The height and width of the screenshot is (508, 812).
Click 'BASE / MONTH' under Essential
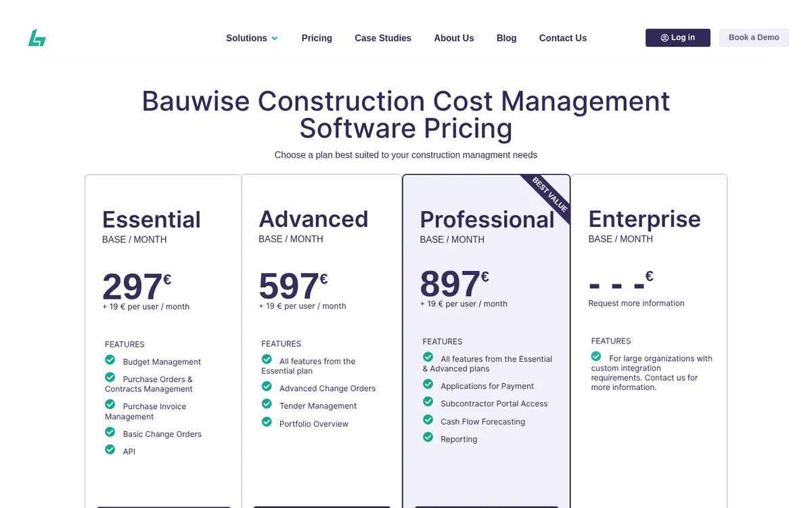pyautogui.click(x=134, y=240)
